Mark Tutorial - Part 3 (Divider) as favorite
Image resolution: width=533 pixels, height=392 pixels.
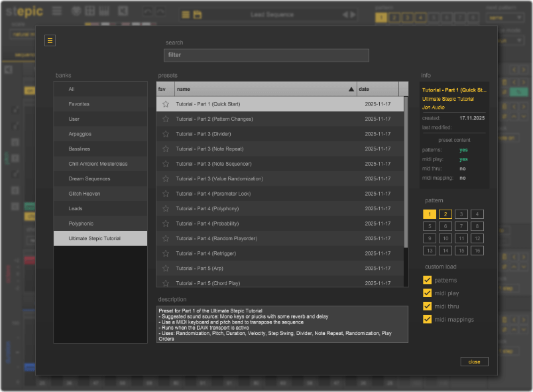click(x=165, y=134)
